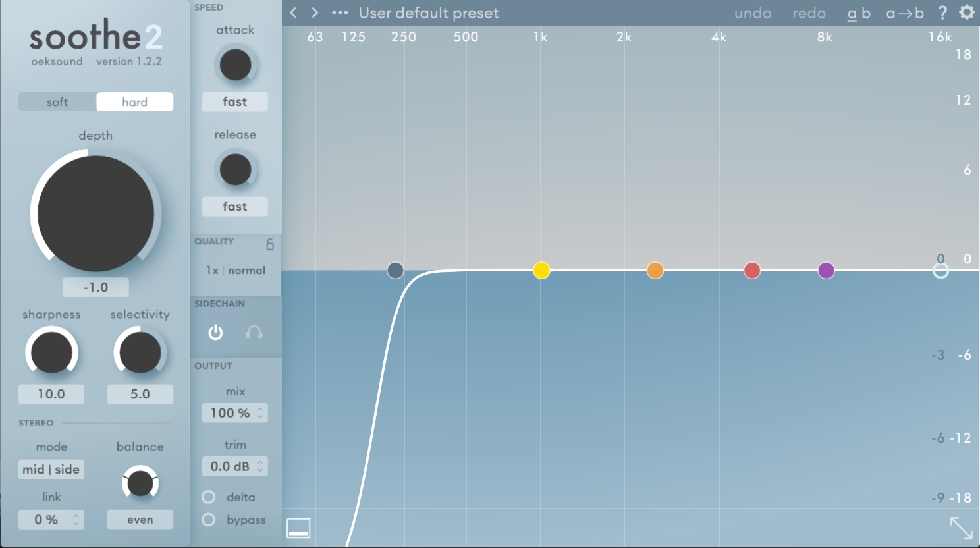Click the release fast value field
The height and width of the screenshot is (548, 980).
coord(235,207)
